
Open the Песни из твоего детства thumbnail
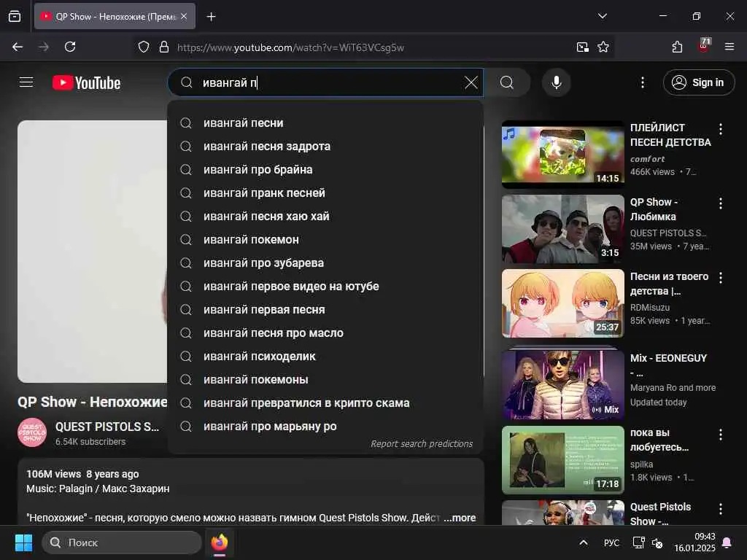click(562, 303)
